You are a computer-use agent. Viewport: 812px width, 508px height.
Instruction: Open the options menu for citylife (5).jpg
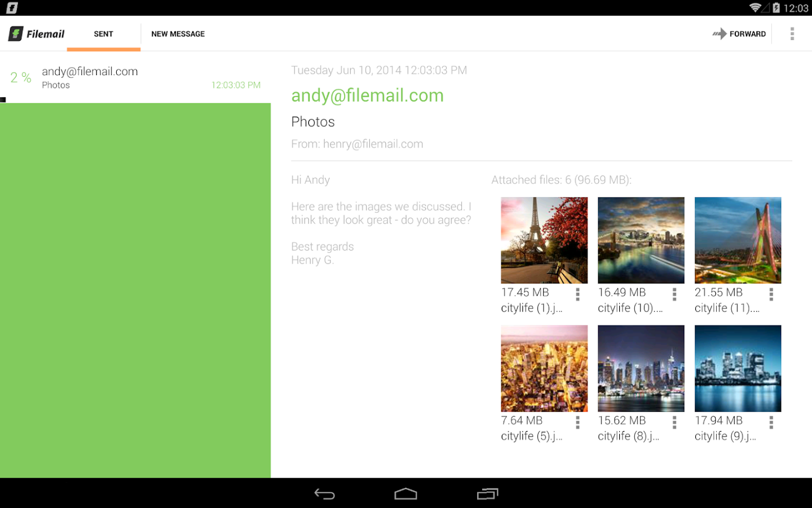578,422
